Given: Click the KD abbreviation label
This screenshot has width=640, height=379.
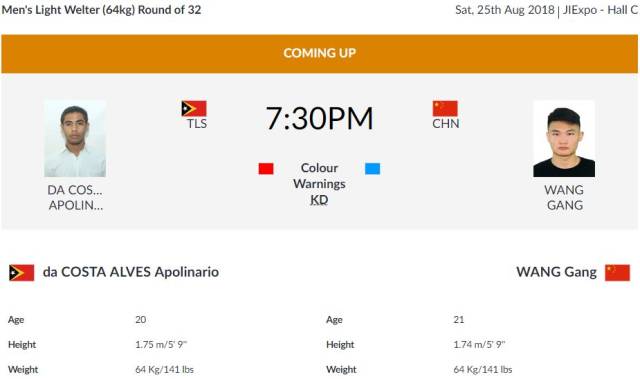Looking at the screenshot, I should tap(319, 200).
